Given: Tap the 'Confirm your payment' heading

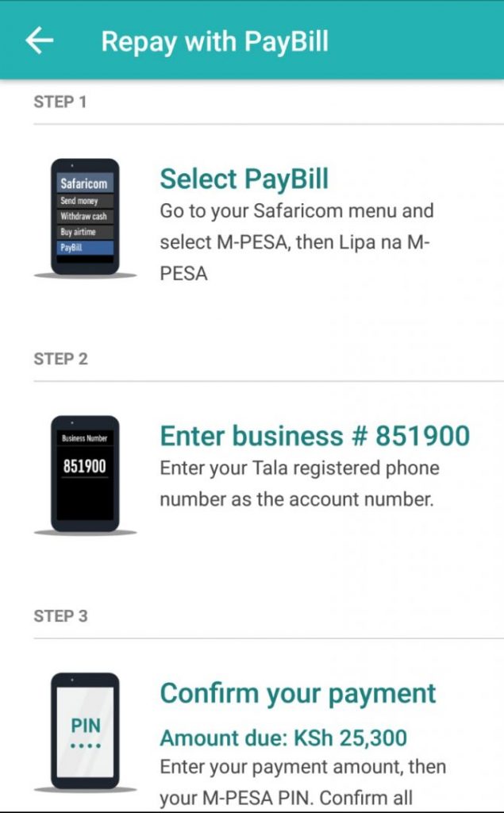Looking at the screenshot, I should coord(298,693).
